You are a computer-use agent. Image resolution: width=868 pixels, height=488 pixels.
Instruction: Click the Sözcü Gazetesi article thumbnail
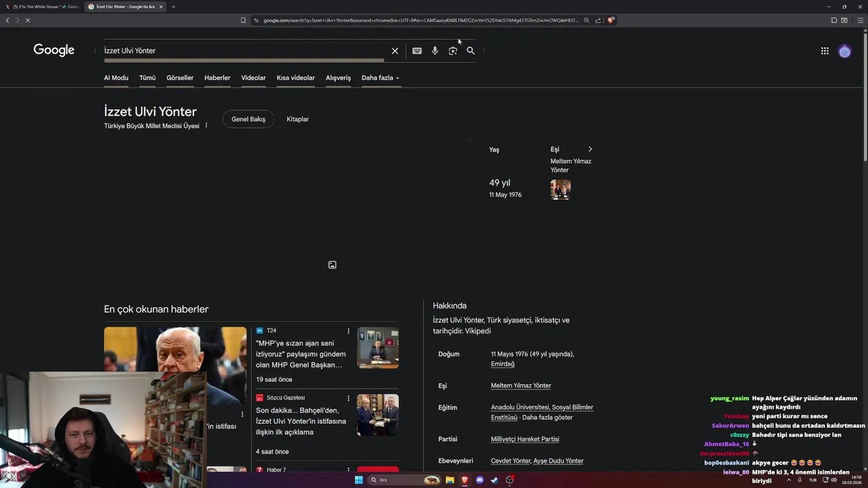point(378,415)
